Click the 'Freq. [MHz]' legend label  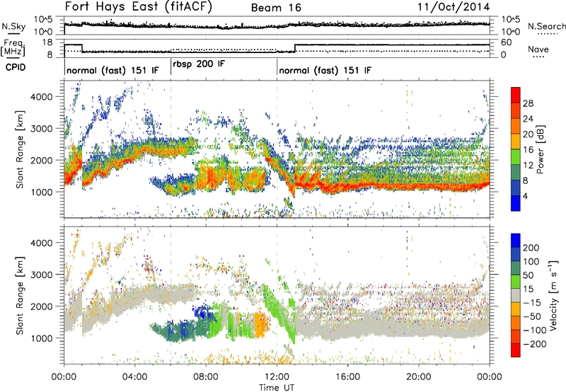point(13,48)
